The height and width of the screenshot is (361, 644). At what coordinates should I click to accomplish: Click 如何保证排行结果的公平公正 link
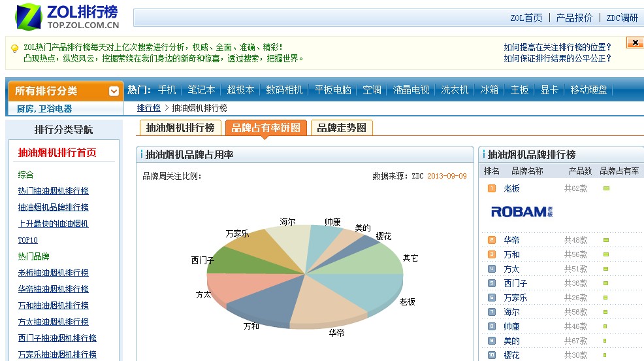click(x=557, y=58)
